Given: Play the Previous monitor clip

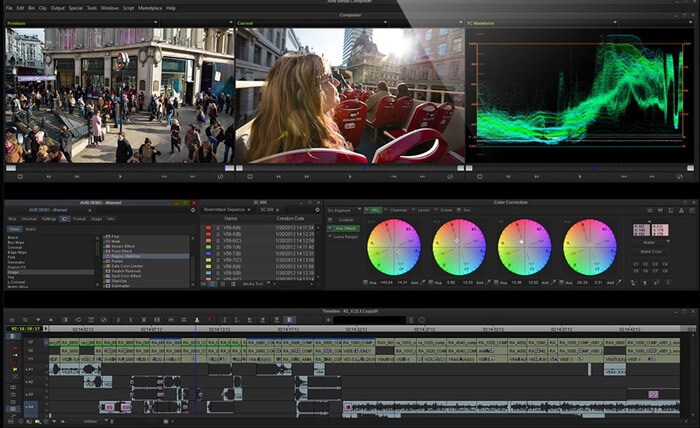Looking at the screenshot, I should click(x=120, y=177).
